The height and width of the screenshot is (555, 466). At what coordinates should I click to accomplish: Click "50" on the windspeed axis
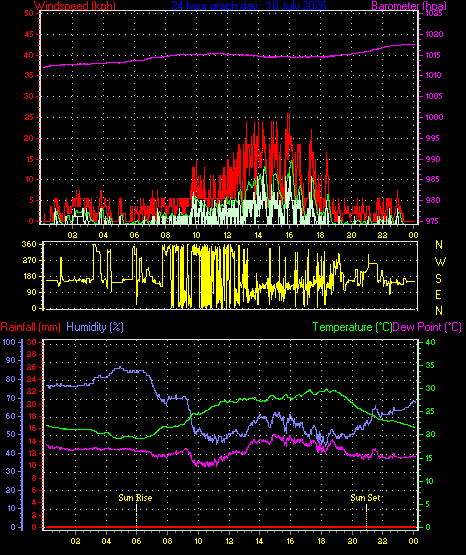tap(29, 13)
